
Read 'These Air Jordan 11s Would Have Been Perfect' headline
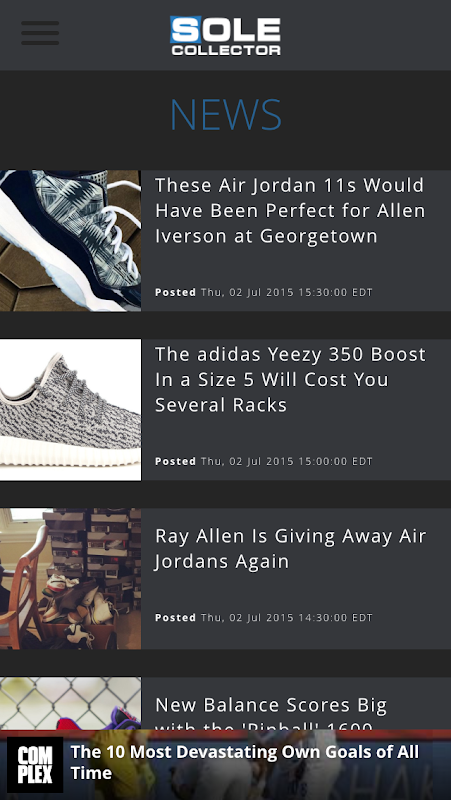[x=290, y=210]
